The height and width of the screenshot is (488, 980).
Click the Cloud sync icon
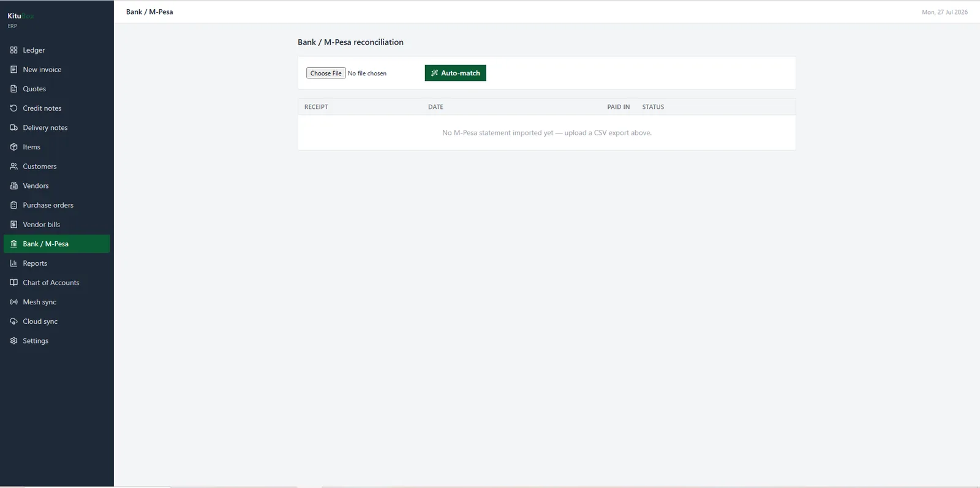coord(13,321)
